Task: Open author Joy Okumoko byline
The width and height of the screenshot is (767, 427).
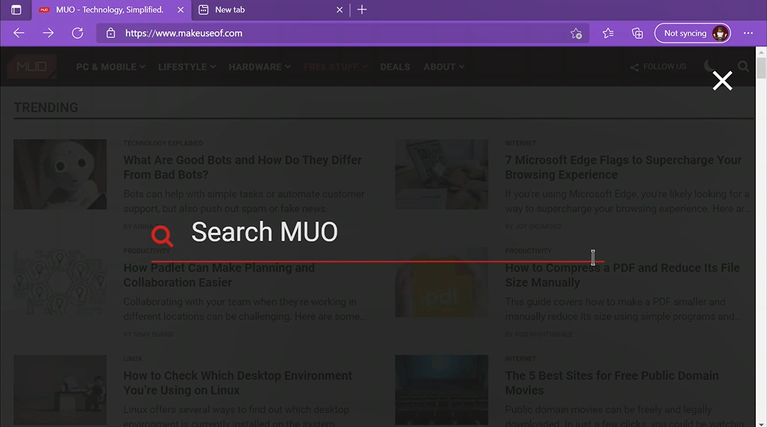Action: [533, 226]
